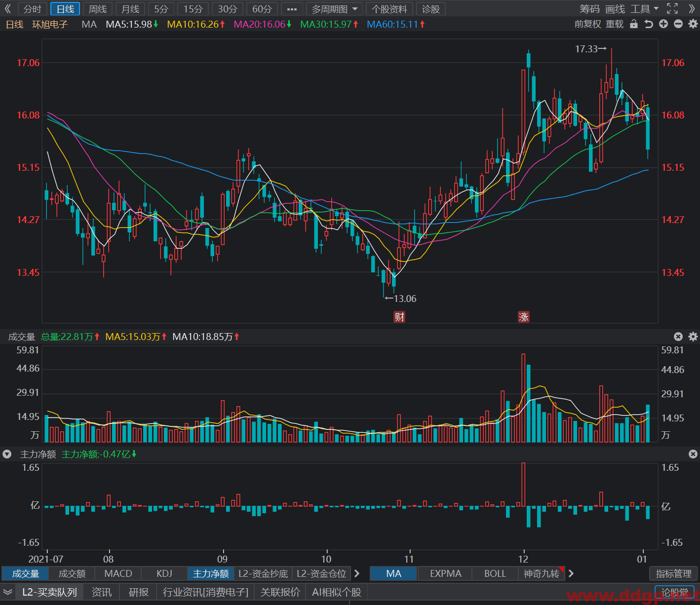Open the volume panel settings gear

[693, 337]
